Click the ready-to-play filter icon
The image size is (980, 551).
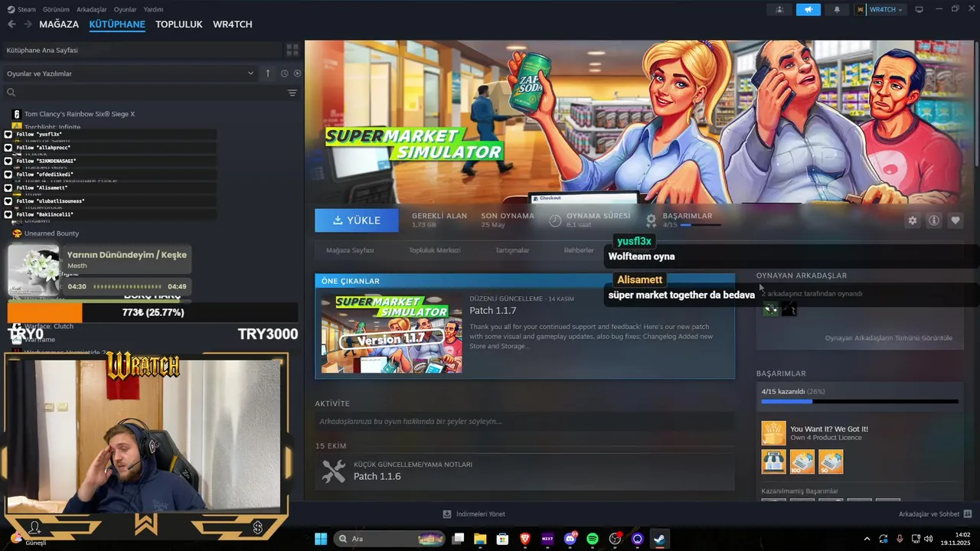click(297, 73)
